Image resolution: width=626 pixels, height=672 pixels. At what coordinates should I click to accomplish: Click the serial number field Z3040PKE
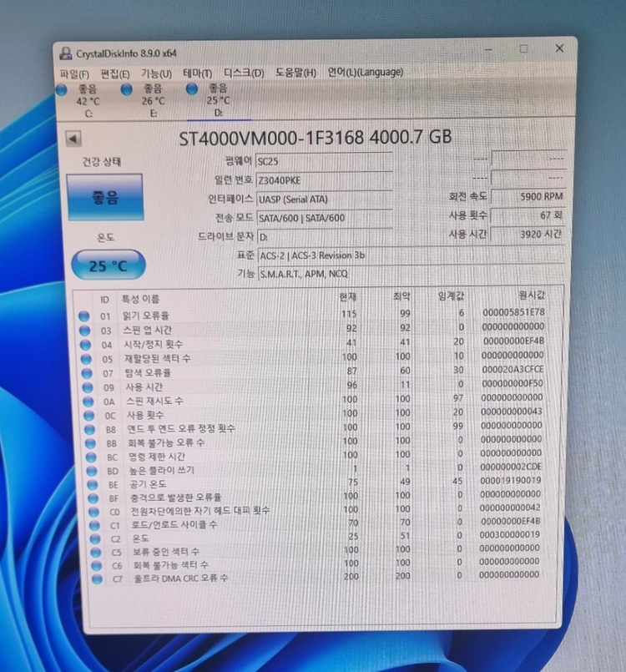pos(324,180)
